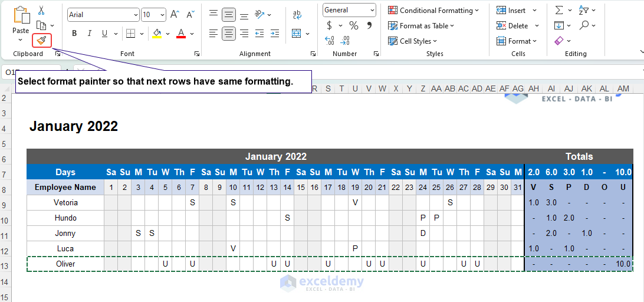Open Cell Styles menu
644x302 pixels.
[x=412, y=41]
